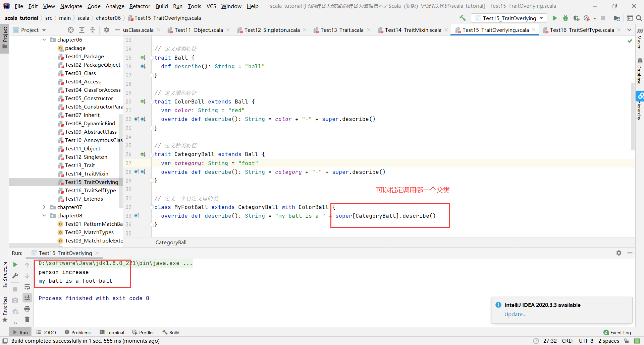Click the Search Everywhere magnifier icon

pyautogui.click(x=639, y=18)
